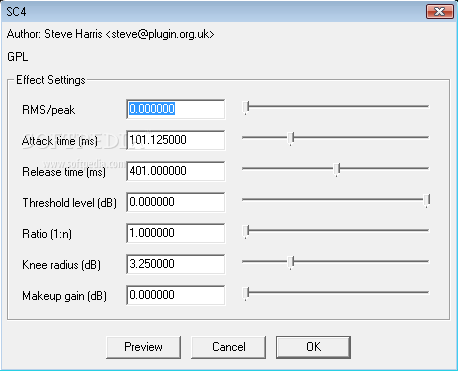Click the 'Attack time (ms)' label
The image size is (458, 371).
pos(60,141)
